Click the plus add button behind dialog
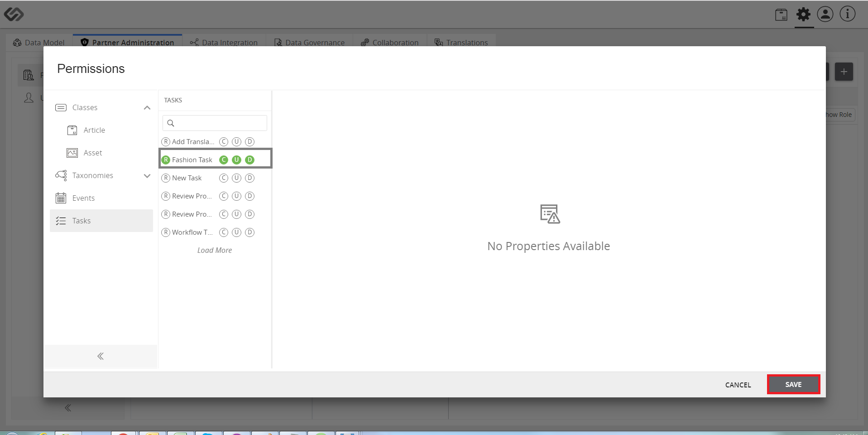Image resolution: width=868 pixels, height=435 pixels. tap(844, 72)
